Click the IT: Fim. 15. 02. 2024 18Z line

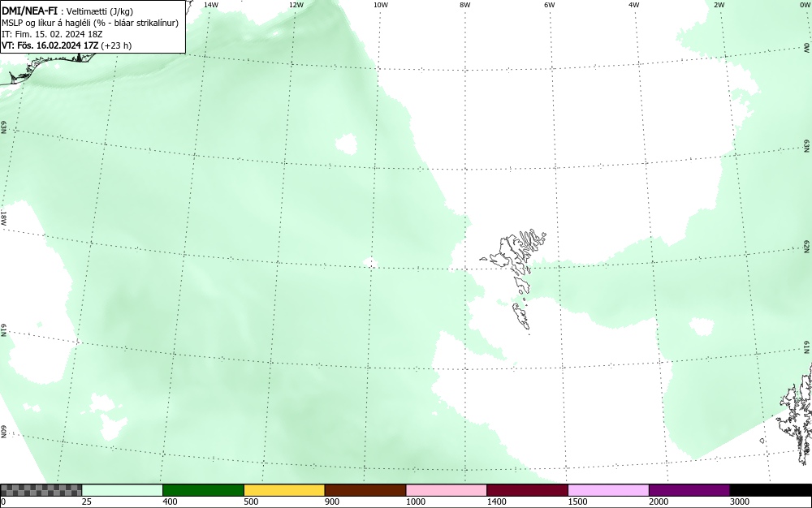click(52, 34)
